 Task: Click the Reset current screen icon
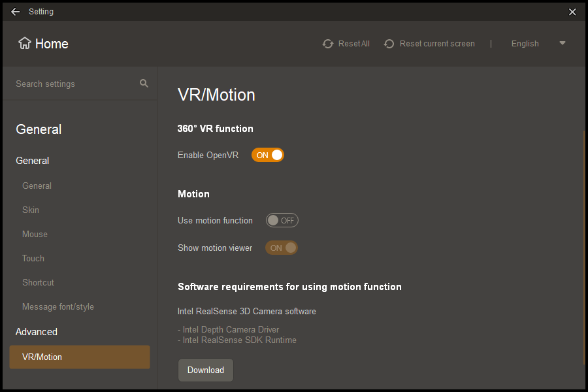(389, 44)
